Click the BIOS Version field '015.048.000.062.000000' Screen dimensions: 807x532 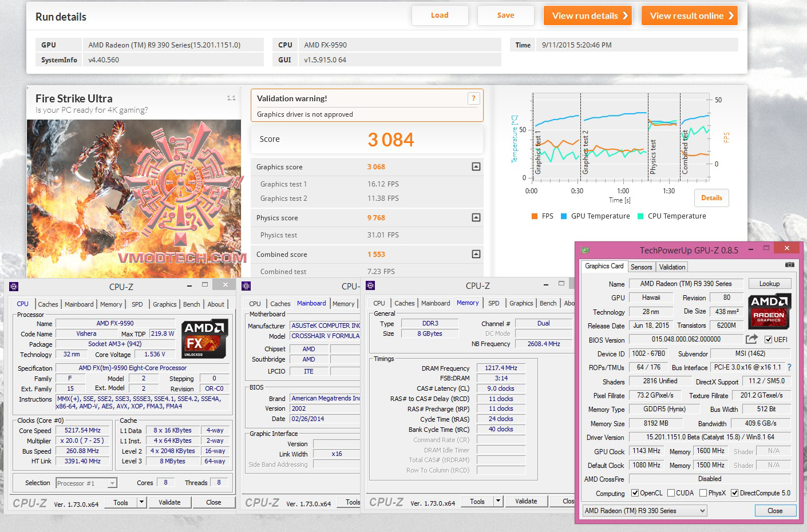tap(686, 339)
